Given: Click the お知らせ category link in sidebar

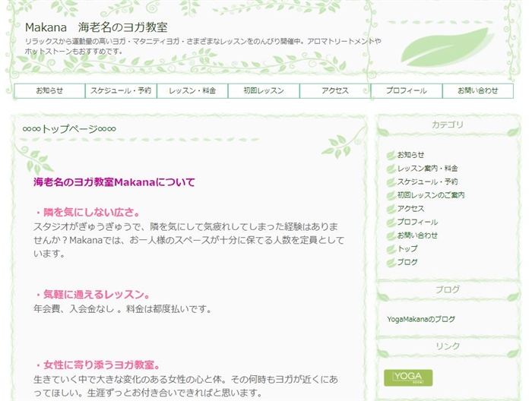Looking at the screenshot, I should tap(410, 155).
